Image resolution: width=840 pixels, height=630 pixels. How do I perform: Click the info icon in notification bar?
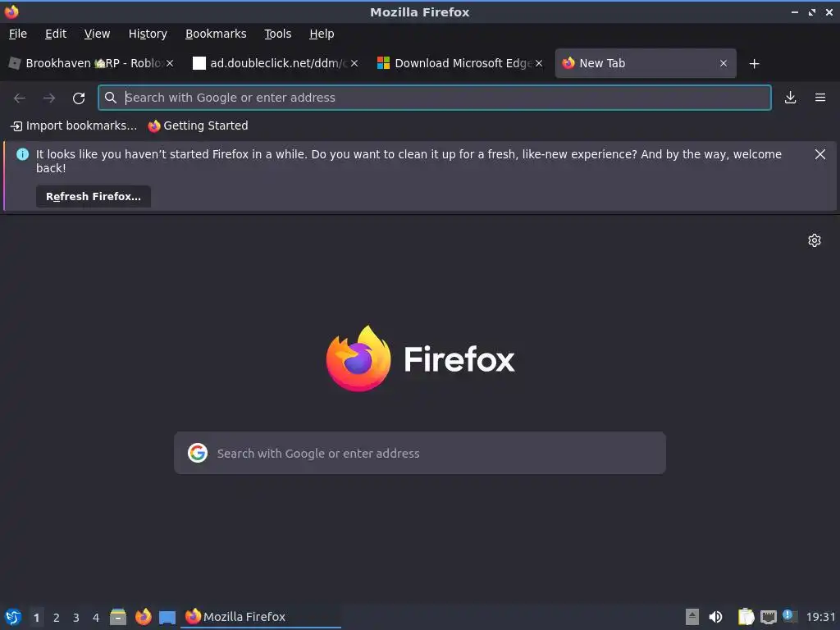pos(22,154)
